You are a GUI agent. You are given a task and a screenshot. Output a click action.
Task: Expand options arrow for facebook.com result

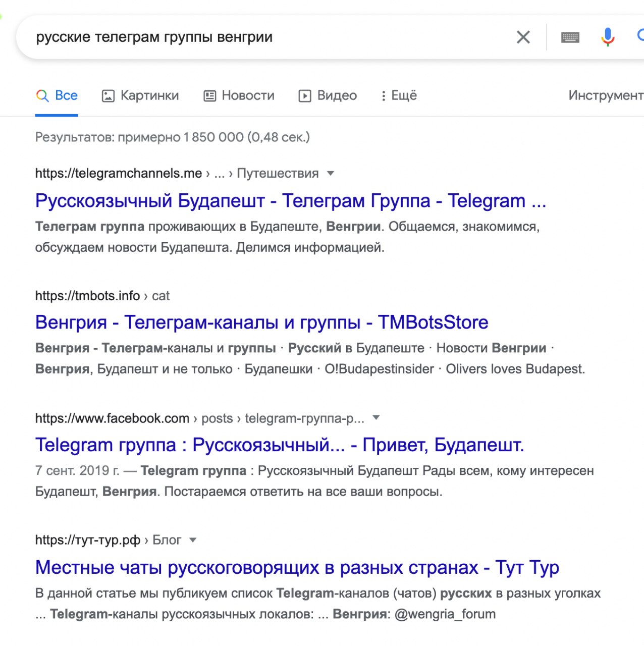pos(376,418)
